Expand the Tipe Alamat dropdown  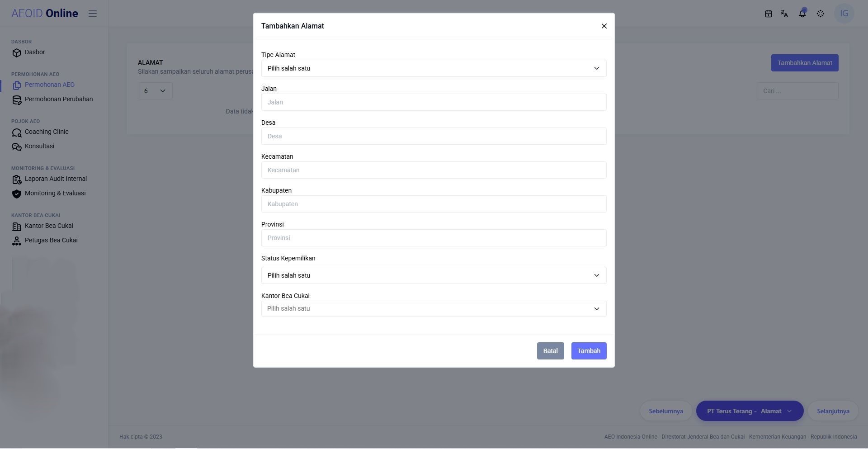coord(434,68)
